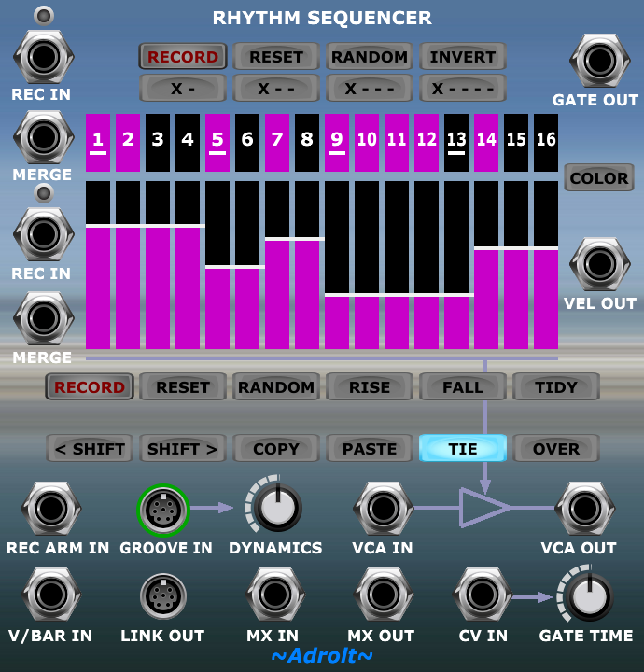The height and width of the screenshot is (672, 644).
Task: Click the '< SHIFT' button
Action: click(90, 448)
